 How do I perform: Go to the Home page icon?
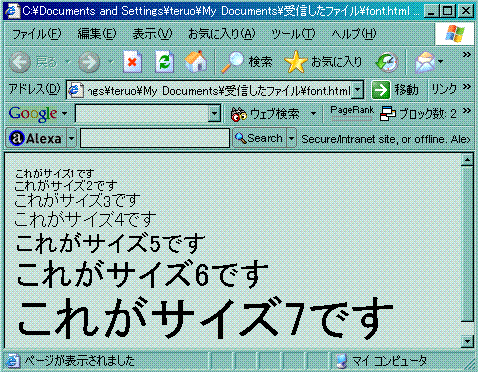coord(196,62)
